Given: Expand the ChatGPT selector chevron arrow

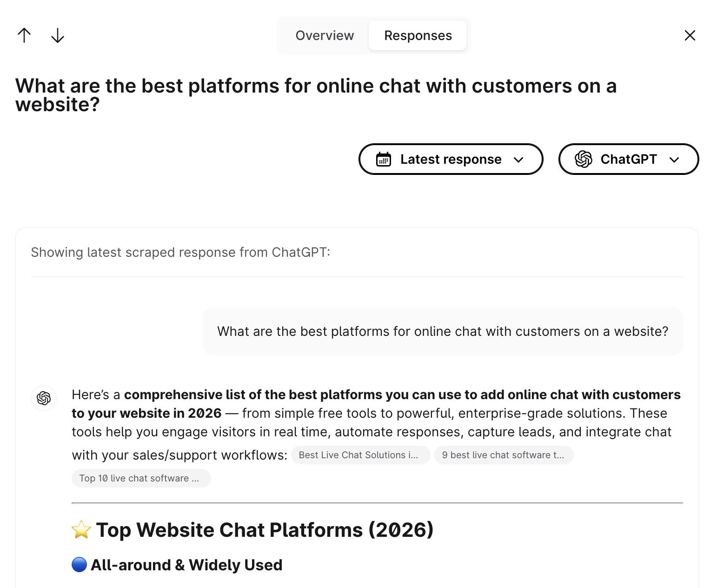Looking at the screenshot, I should (x=674, y=160).
